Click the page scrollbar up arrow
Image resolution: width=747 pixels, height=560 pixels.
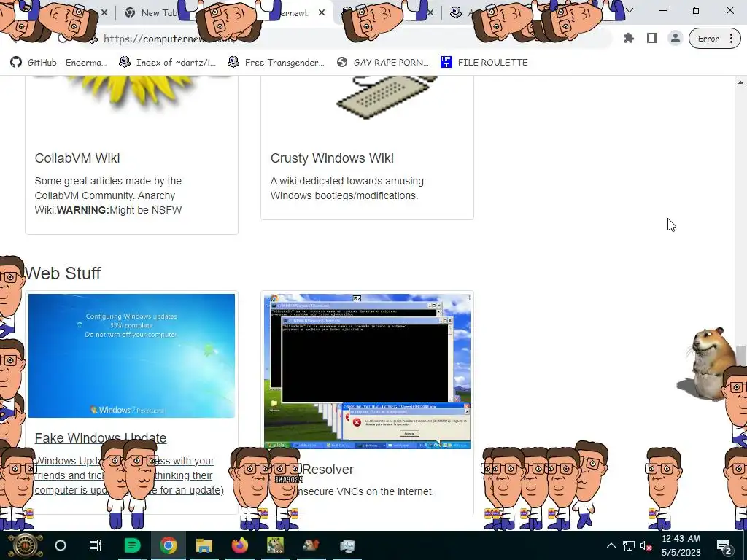click(x=740, y=82)
